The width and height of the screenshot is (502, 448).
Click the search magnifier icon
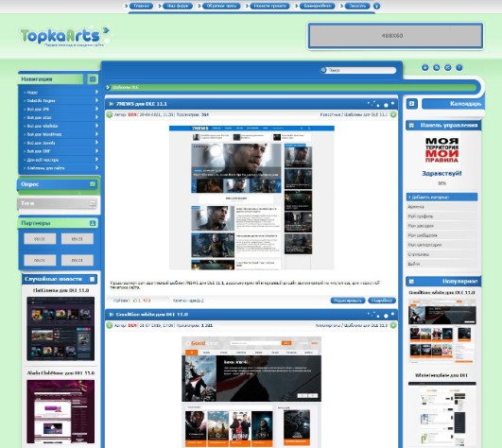click(323, 70)
